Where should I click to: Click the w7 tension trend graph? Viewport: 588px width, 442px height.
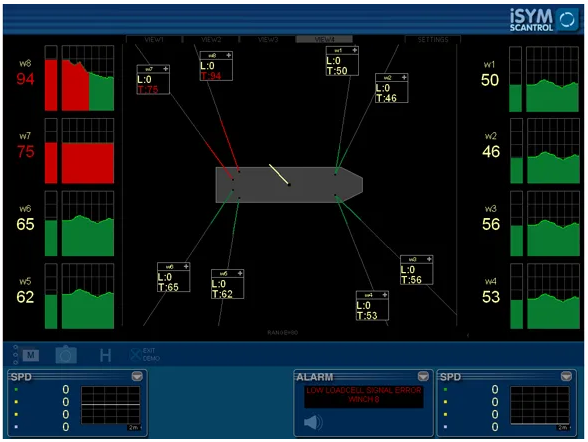coord(88,151)
